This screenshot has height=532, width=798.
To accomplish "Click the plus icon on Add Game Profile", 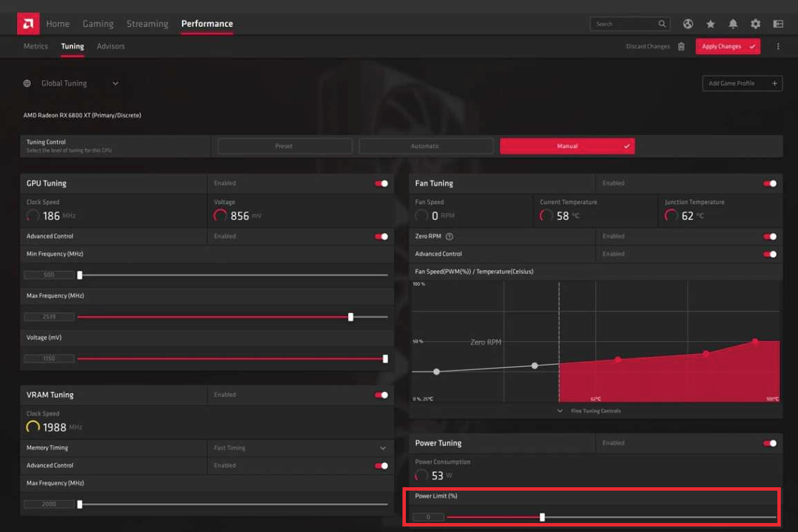I will (774, 83).
